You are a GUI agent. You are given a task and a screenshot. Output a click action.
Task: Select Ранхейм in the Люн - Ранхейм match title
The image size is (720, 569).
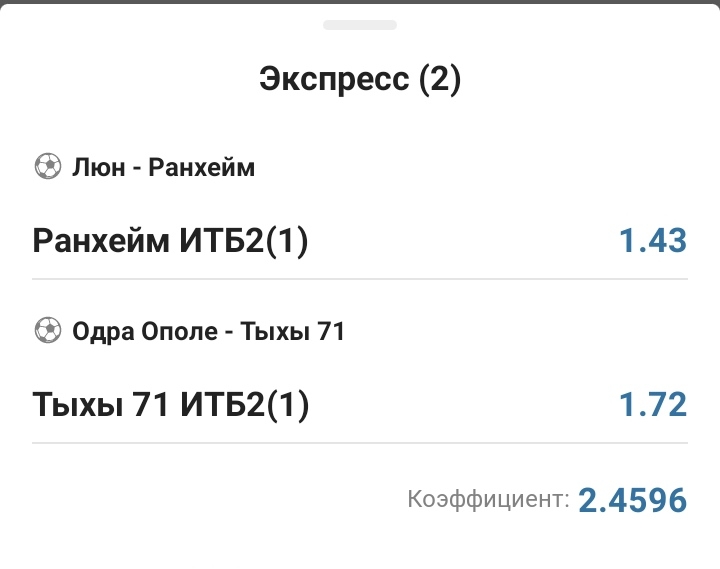point(201,167)
